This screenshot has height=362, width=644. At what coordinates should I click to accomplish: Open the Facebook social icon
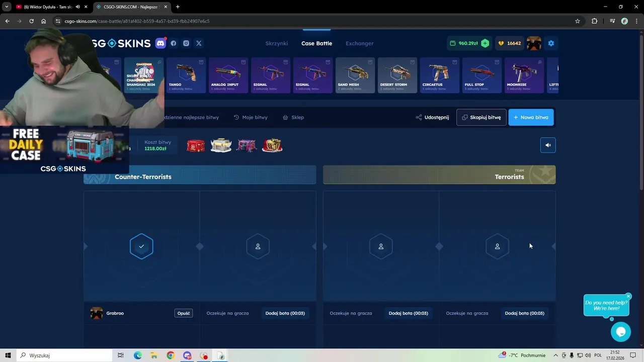click(174, 43)
